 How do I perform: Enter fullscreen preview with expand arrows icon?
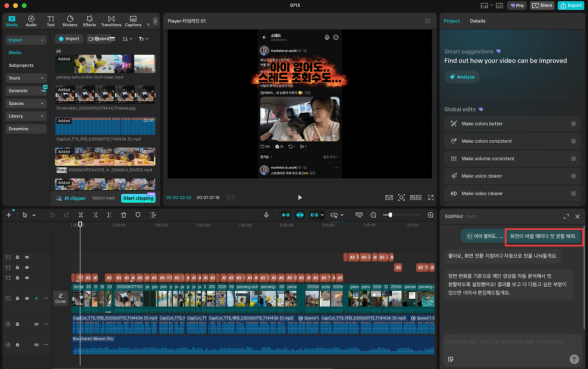click(x=431, y=198)
